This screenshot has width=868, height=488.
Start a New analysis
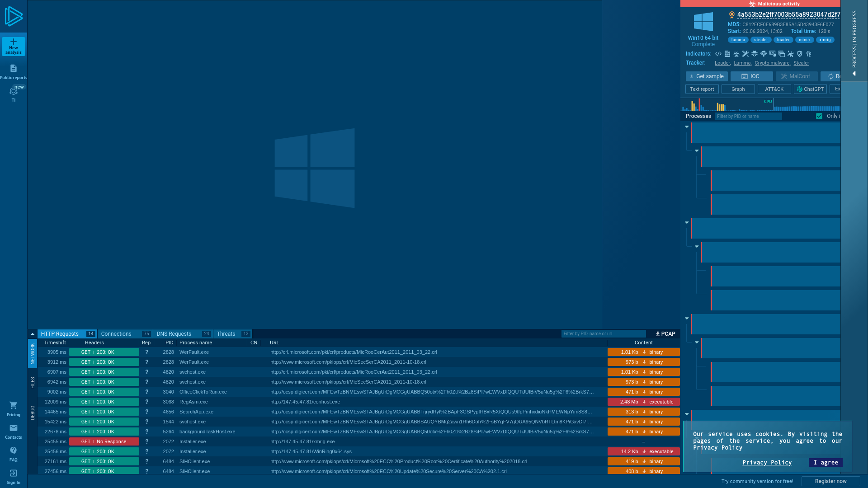click(x=14, y=47)
